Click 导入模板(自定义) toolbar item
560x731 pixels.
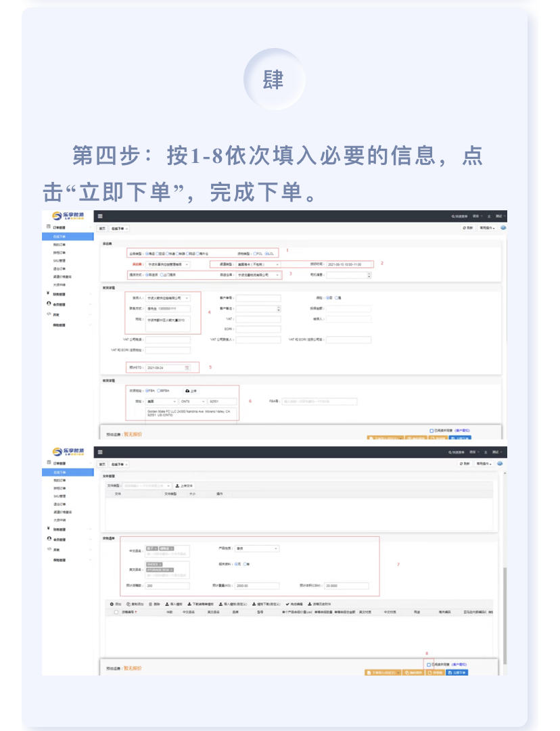click(x=233, y=604)
